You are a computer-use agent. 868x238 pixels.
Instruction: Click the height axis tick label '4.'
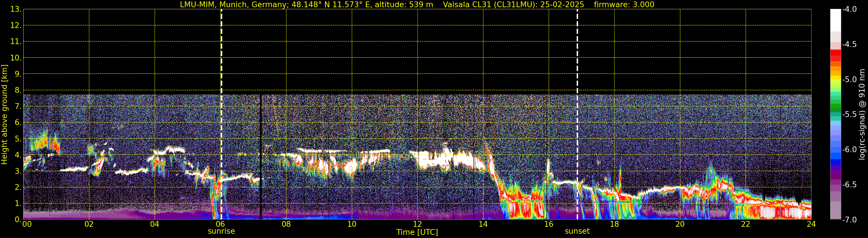18,155
